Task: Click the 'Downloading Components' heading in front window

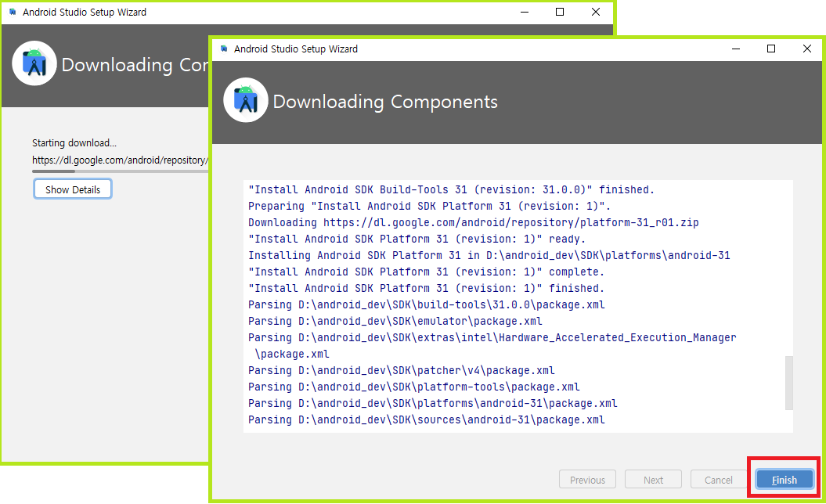Action: [385, 102]
